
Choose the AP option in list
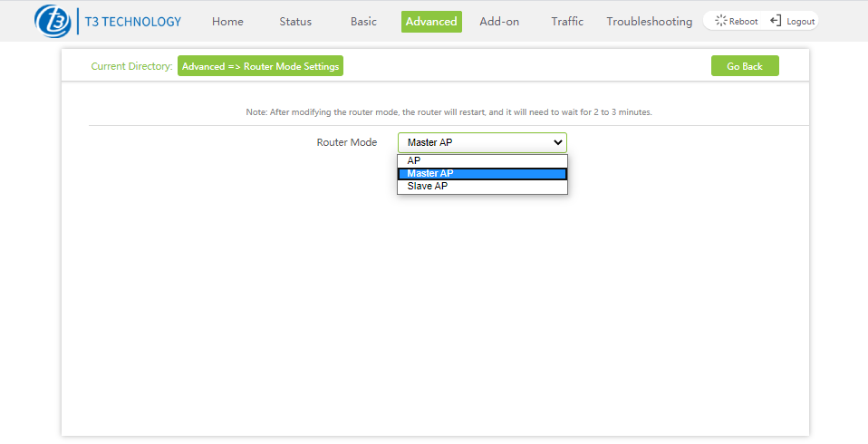click(482, 160)
